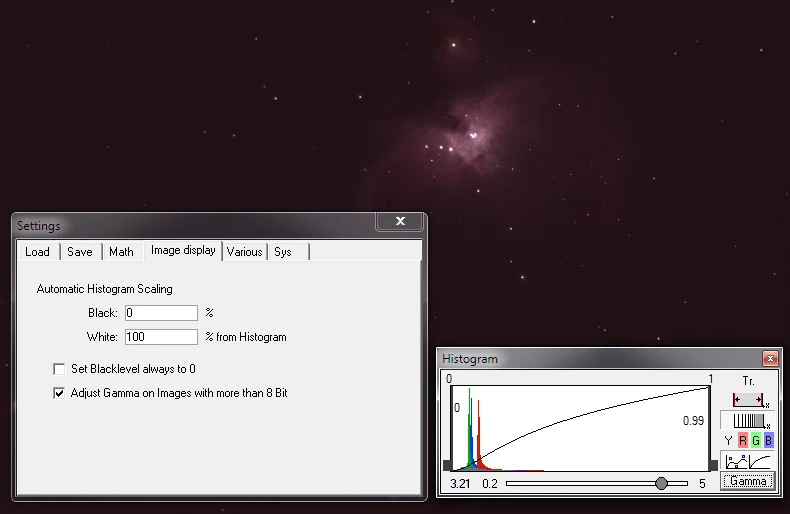Click the Black percentage input field
Screen dimensions: 790x514
point(161,313)
